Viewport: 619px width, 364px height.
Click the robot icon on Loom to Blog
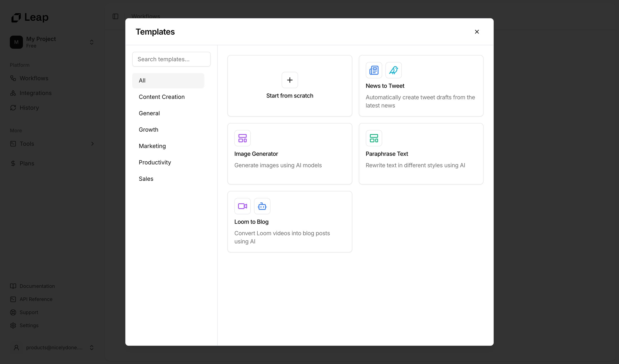(262, 206)
